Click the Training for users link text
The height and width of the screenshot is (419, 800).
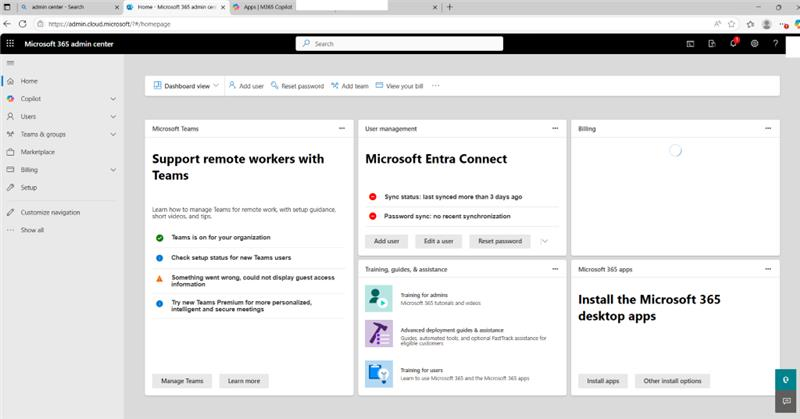tap(421, 371)
